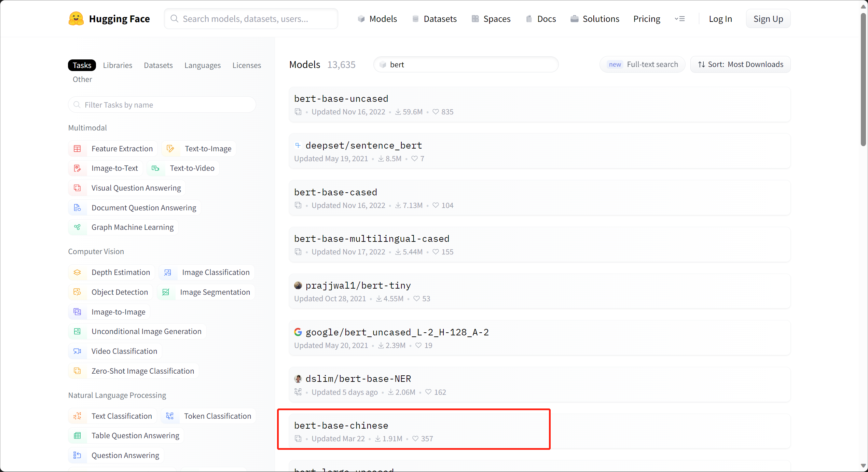Viewport: 868px width, 472px height.
Task: Open the prajjwal1/bert-tiny model
Action: pyautogui.click(x=540, y=291)
